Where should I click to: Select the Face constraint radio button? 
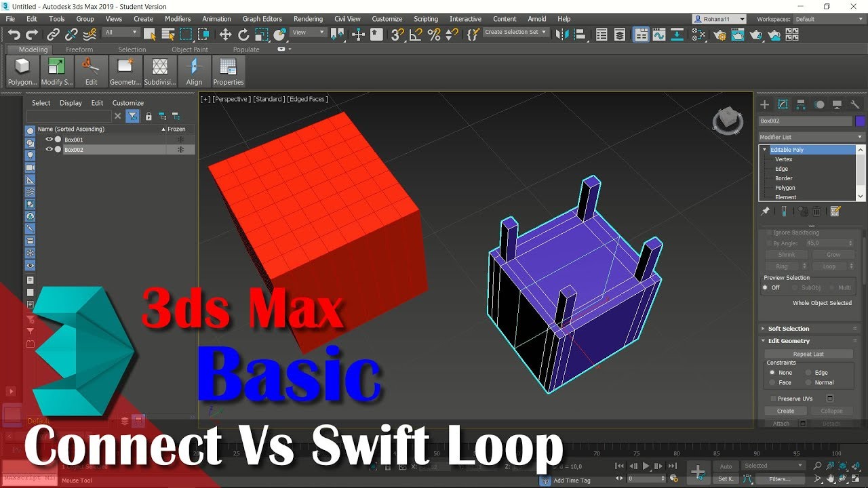[772, 382]
